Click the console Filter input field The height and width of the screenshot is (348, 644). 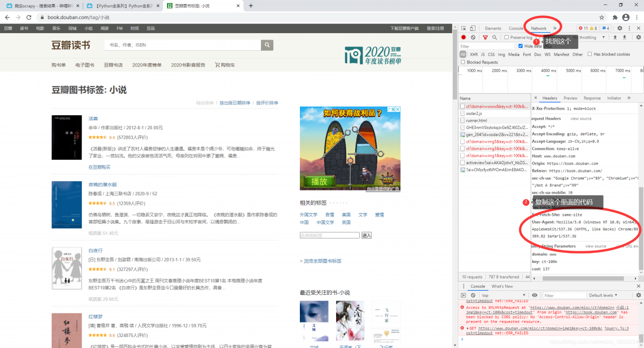pos(563,295)
